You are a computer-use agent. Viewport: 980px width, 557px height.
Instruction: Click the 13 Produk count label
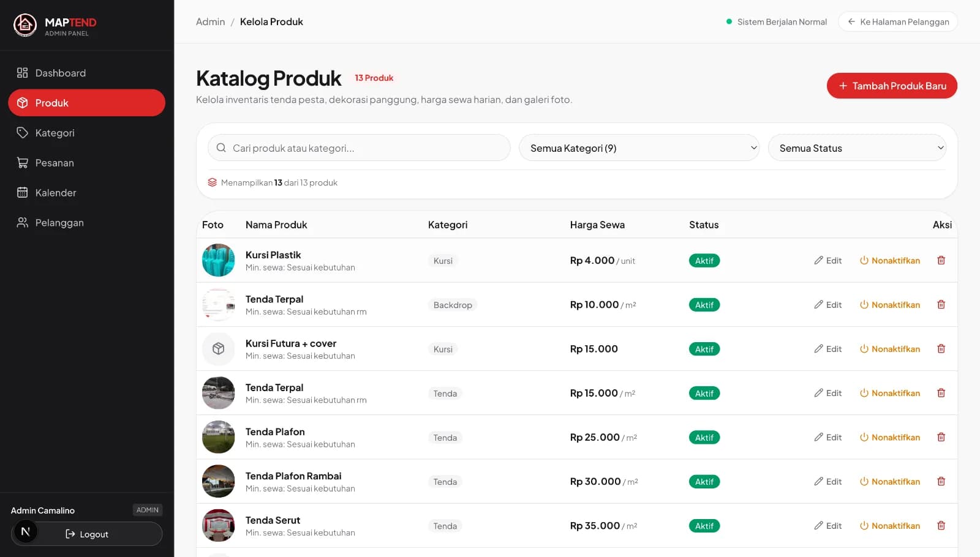(x=374, y=78)
